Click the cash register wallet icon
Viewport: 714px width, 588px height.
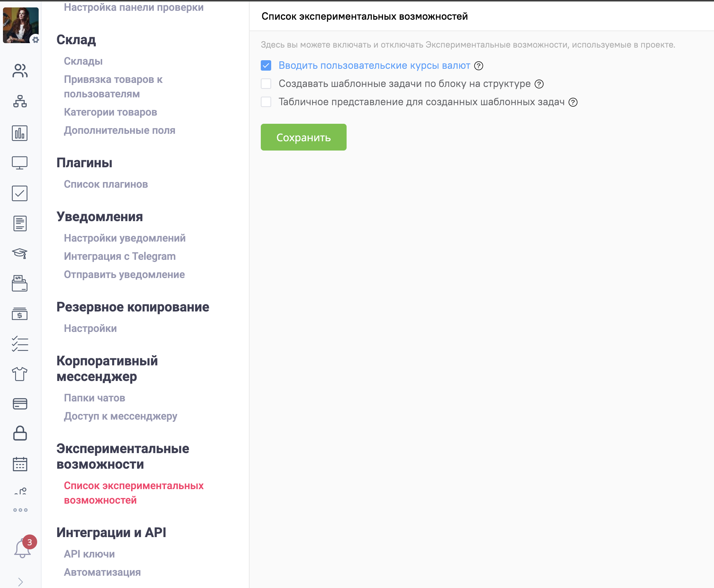[20, 283]
